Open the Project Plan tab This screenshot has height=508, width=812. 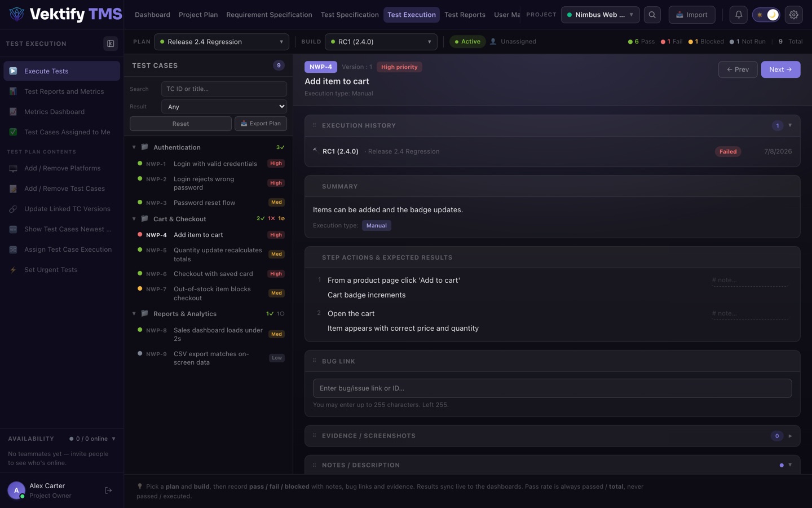coord(198,15)
